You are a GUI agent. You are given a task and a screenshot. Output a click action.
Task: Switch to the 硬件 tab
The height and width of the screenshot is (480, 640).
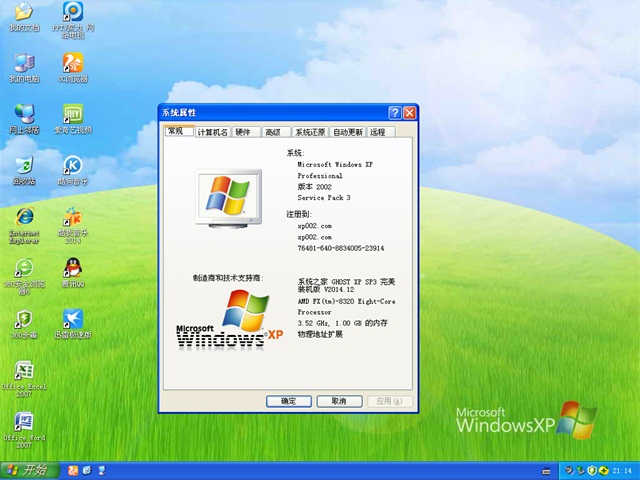(243, 132)
